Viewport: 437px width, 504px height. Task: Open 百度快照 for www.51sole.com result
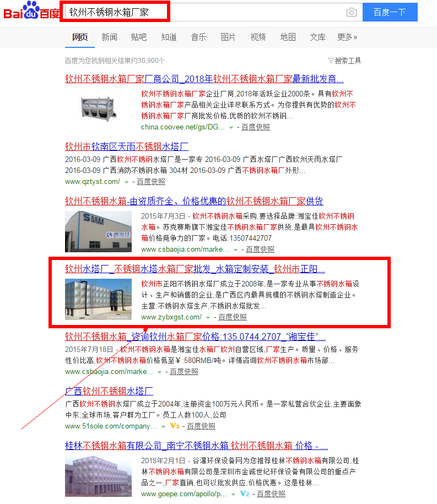(x=201, y=426)
